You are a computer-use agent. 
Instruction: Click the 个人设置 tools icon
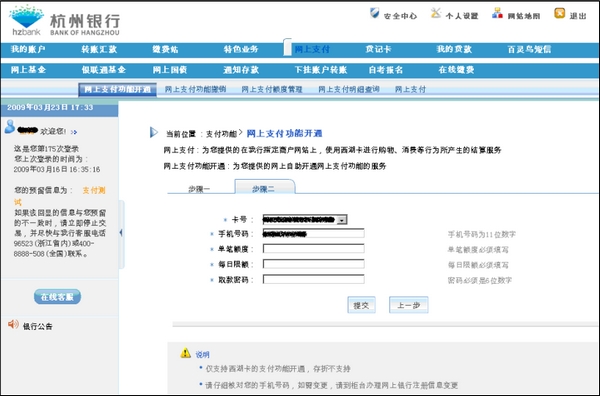point(436,13)
